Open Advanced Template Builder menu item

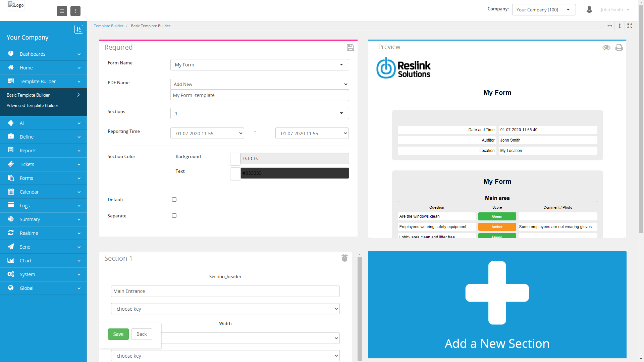pyautogui.click(x=33, y=106)
